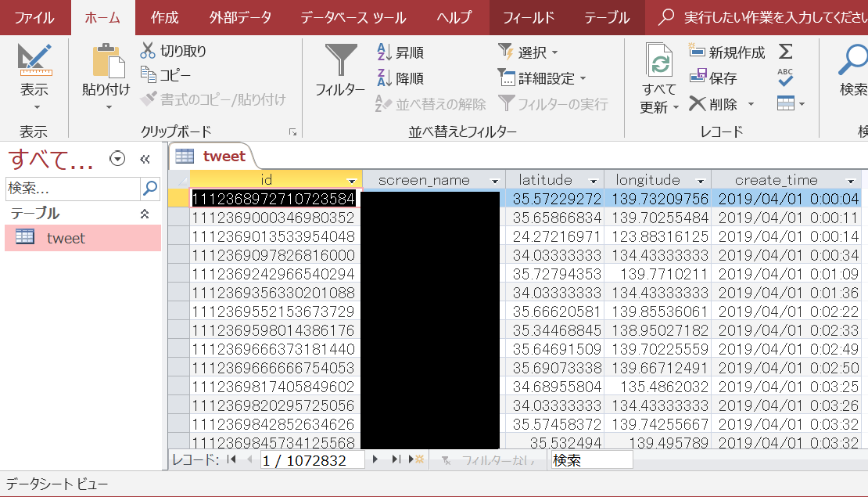Open the id column filter dropdown
This screenshot has height=497, width=868.
point(352,181)
